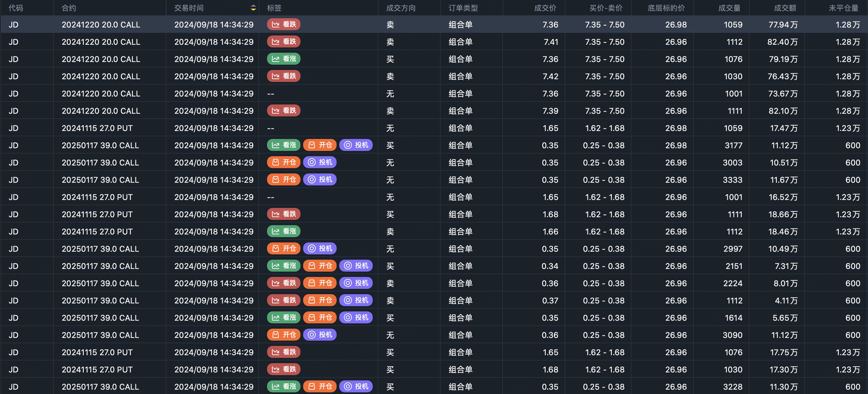Click the 看涨 tag in the 7.31万 row
This screenshot has height=394, width=868.
click(x=284, y=266)
